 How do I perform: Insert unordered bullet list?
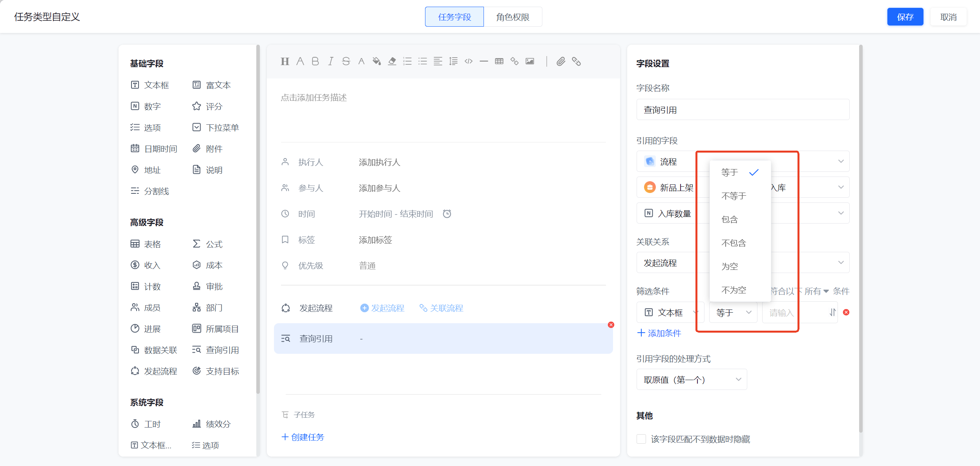point(423,61)
